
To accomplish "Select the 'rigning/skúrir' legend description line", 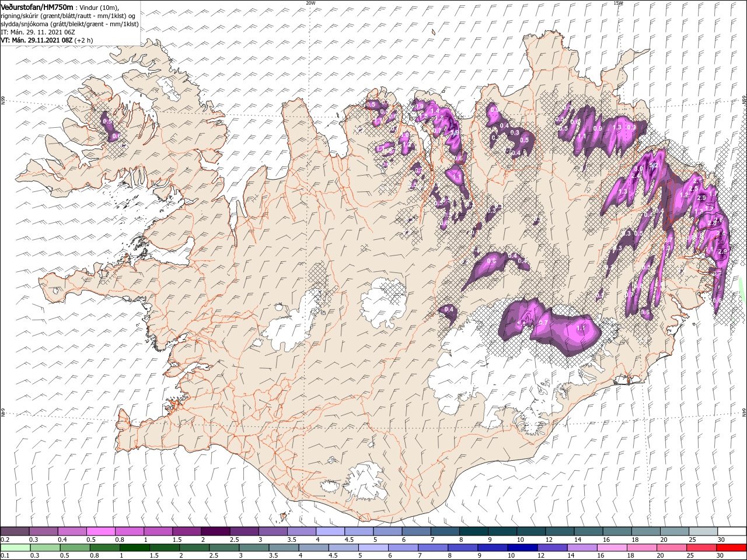I will point(68,16).
